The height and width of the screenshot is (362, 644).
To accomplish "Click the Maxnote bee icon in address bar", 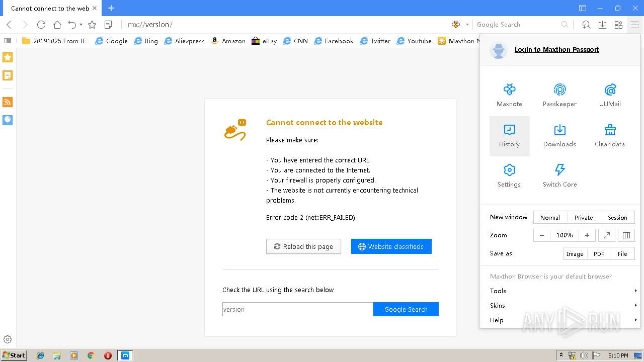I will (456, 24).
